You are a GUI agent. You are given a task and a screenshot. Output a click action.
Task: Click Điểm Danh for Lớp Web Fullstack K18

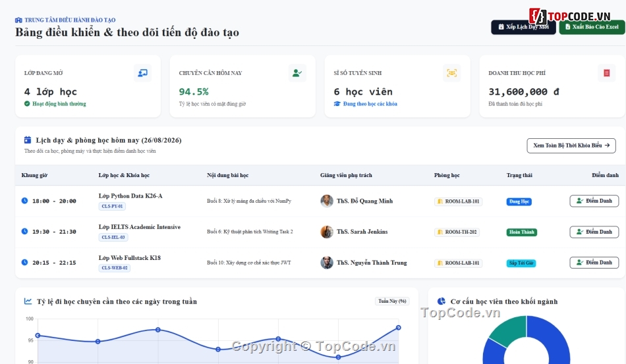click(x=594, y=263)
